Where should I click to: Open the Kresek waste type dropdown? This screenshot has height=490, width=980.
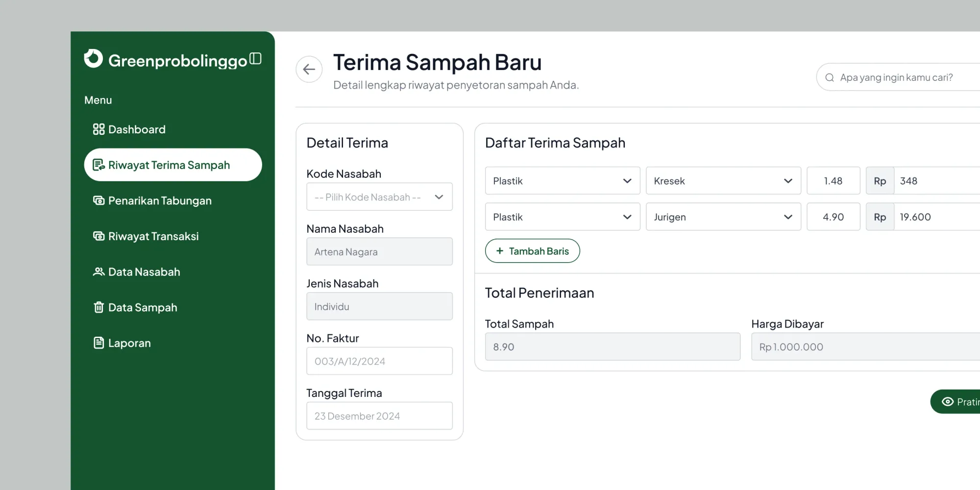pos(723,181)
